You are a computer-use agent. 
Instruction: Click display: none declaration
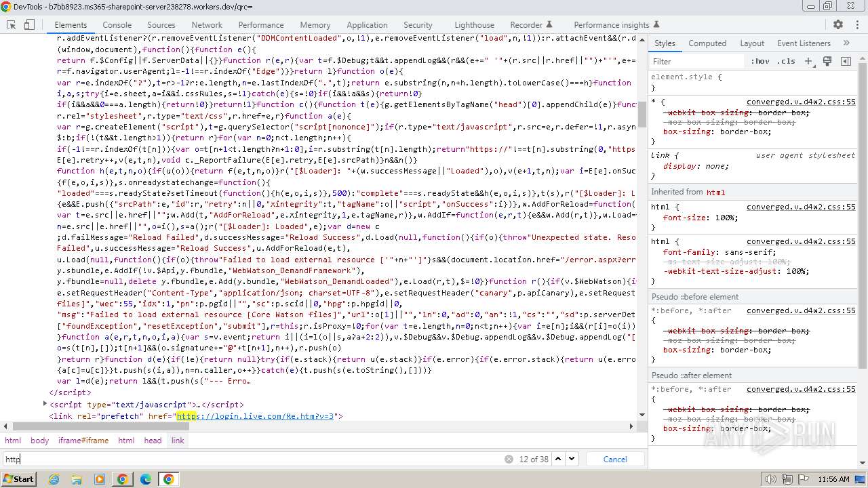tap(696, 166)
